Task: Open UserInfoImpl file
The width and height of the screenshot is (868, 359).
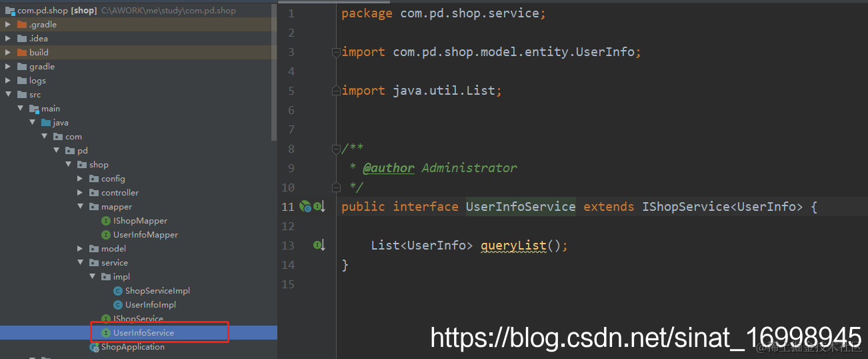Action: (x=151, y=305)
